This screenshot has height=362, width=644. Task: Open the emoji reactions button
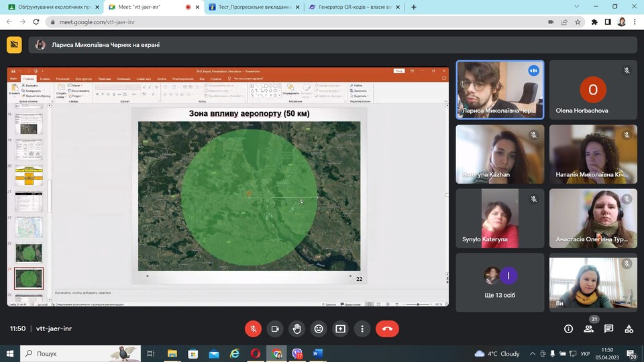tap(319, 328)
